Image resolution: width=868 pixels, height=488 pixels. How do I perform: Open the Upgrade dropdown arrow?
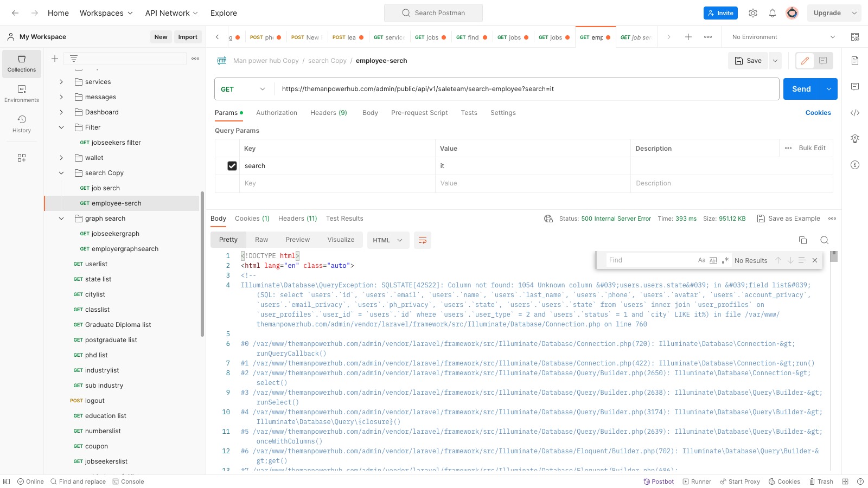854,13
